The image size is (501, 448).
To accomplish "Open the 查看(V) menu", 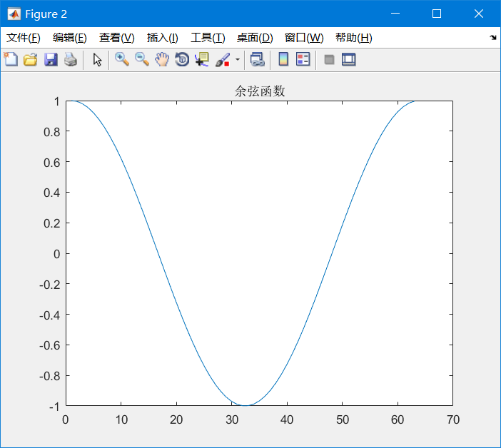I will click(x=116, y=38).
